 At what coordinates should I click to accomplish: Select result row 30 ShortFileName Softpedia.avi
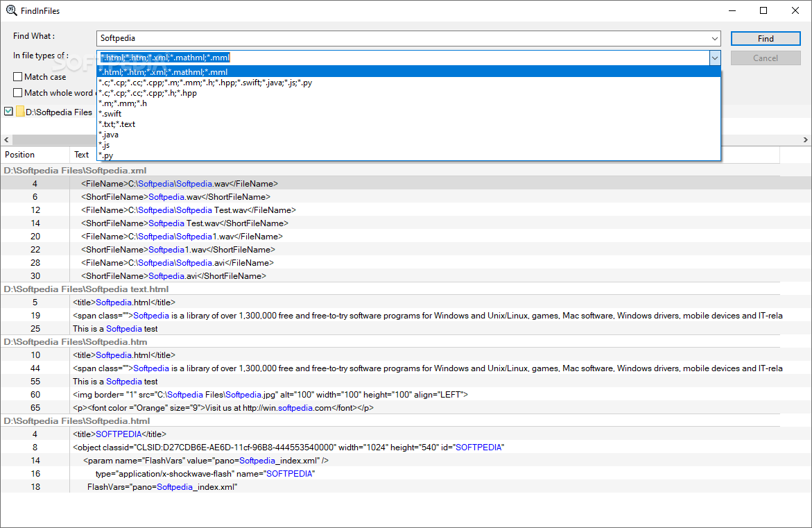[406, 275]
